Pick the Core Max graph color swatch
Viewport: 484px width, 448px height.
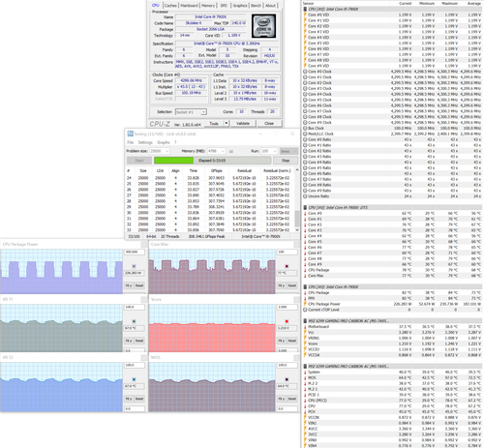[x=287, y=266]
